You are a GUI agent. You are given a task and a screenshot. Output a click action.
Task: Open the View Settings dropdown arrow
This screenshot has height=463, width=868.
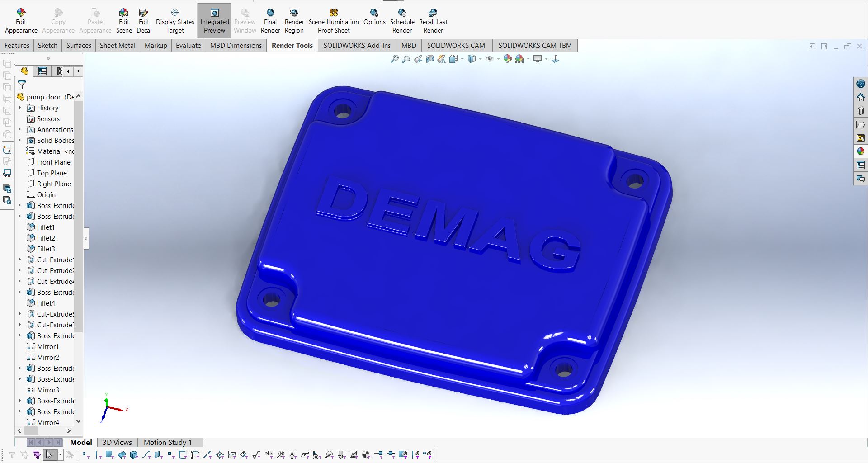coord(546,59)
